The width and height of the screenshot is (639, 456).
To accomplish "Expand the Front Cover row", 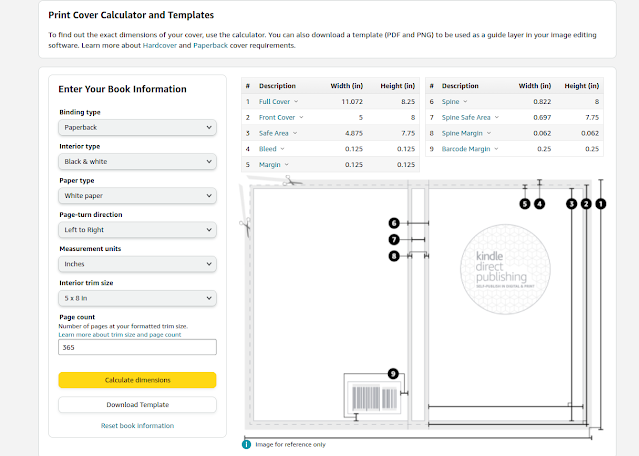I will click(x=281, y=117).
